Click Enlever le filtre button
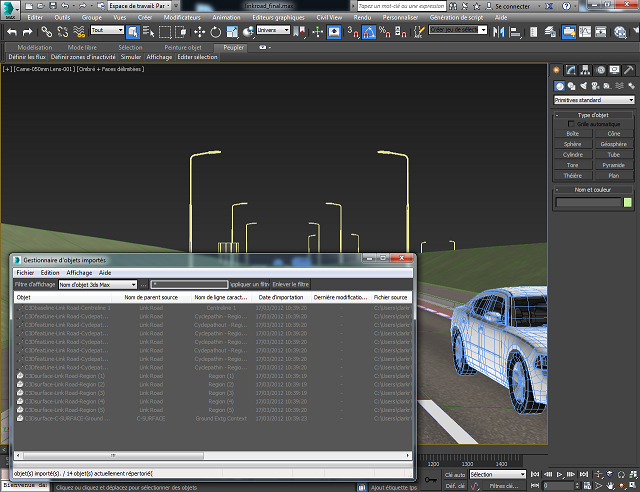Screen dimensions: 640x492 tap(291, 285)
